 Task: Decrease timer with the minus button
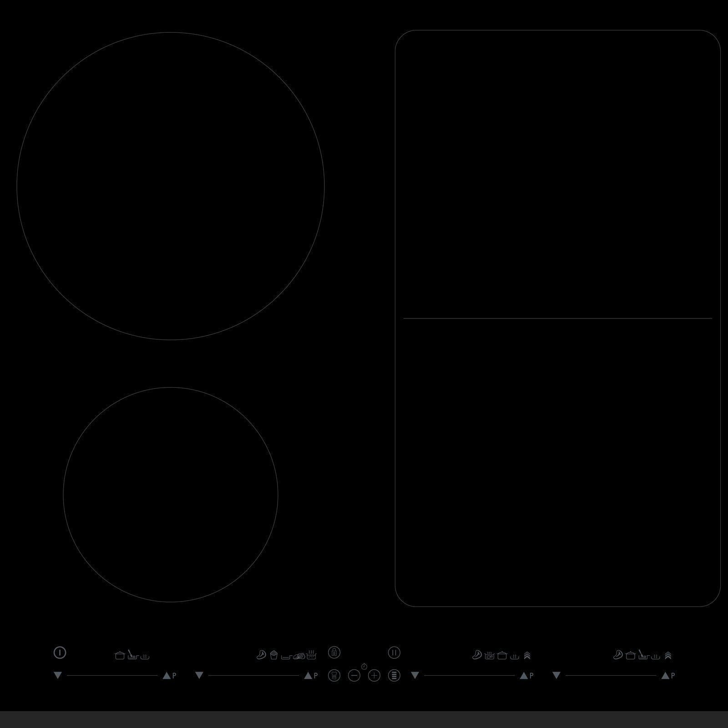click(x=354, y=676)
